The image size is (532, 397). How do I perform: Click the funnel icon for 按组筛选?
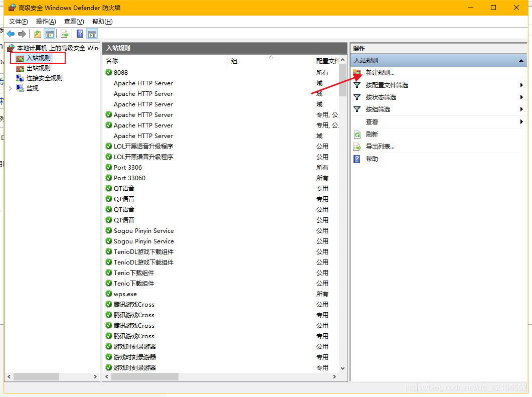pyautogui.click(x=357, y=109)
